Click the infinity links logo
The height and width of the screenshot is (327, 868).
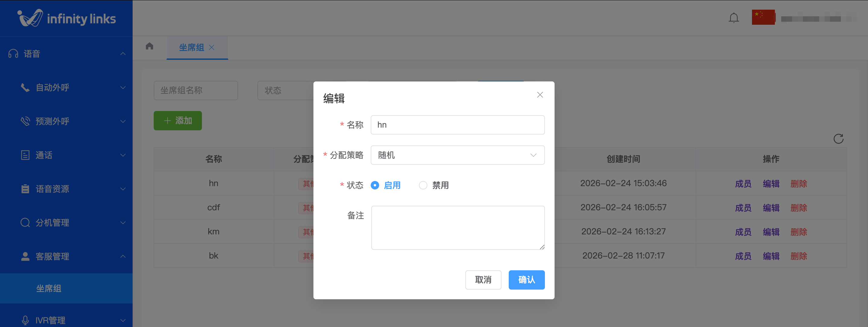tap(66, 18)
